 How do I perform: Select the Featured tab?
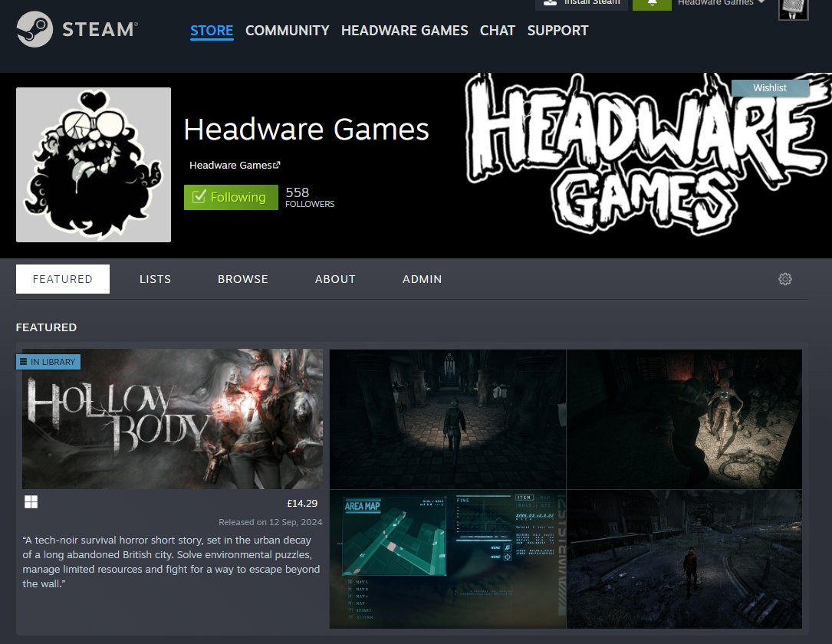point(63,279)
